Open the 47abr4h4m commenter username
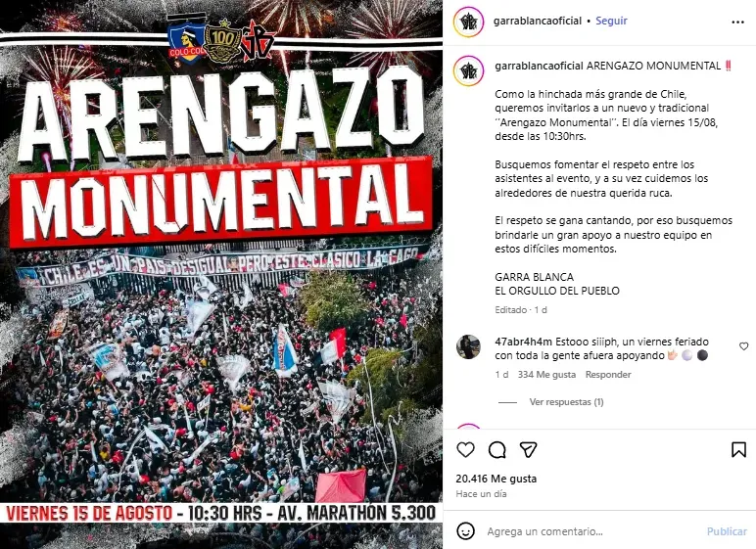 point(524,342)
